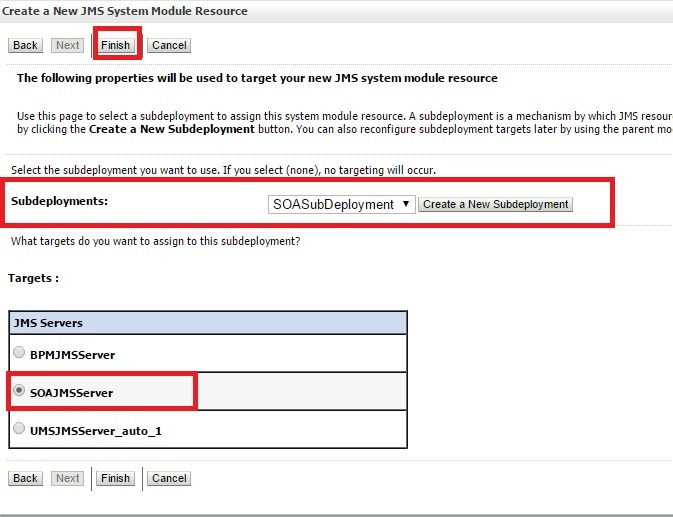Screen dimensions: 673x517
Task: Click the bottom Back button
Action: pos(25,478)
